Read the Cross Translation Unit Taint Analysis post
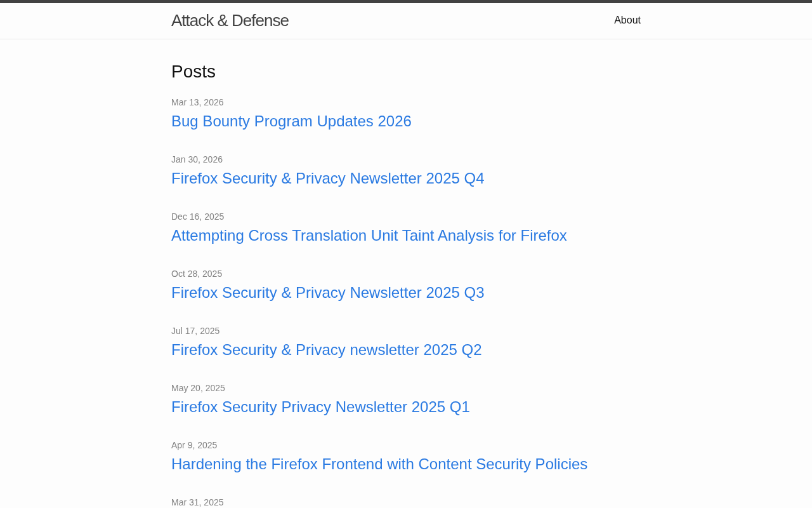812x508 pixels. 369,236
